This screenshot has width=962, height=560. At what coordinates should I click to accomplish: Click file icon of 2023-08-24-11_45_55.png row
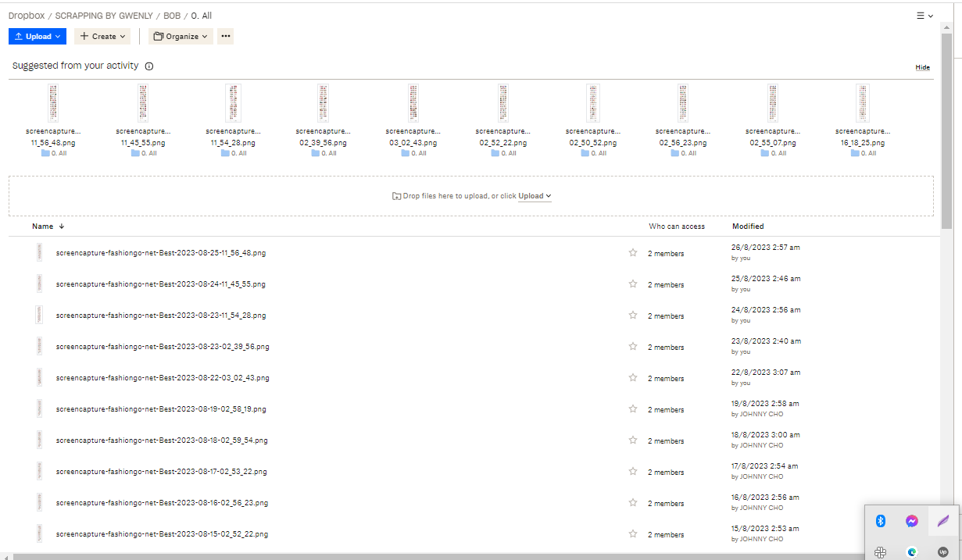pos(39,284)
